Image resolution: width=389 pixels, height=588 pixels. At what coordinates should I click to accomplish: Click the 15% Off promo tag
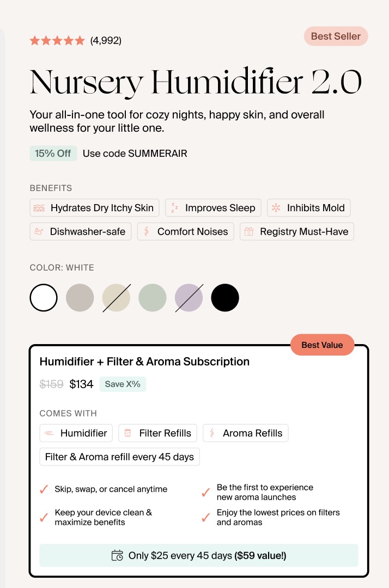pyautogui.click(x=53, y=153)
